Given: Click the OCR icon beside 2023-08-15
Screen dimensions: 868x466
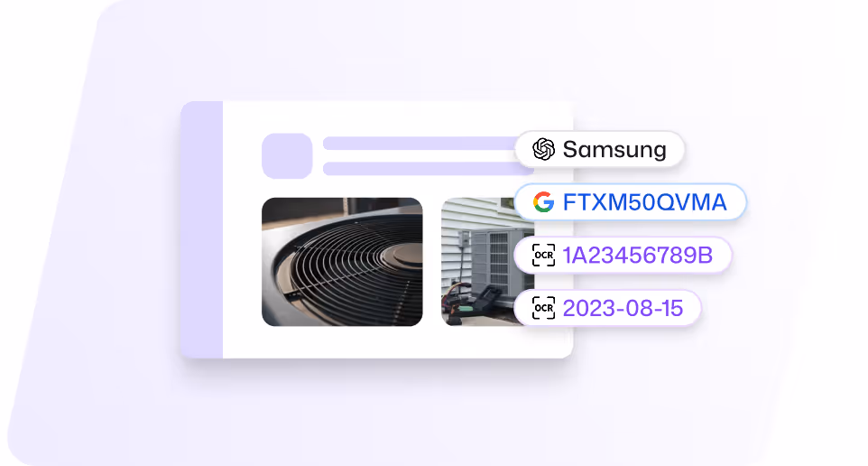Looking at the screenshot, I should [543, 308].
